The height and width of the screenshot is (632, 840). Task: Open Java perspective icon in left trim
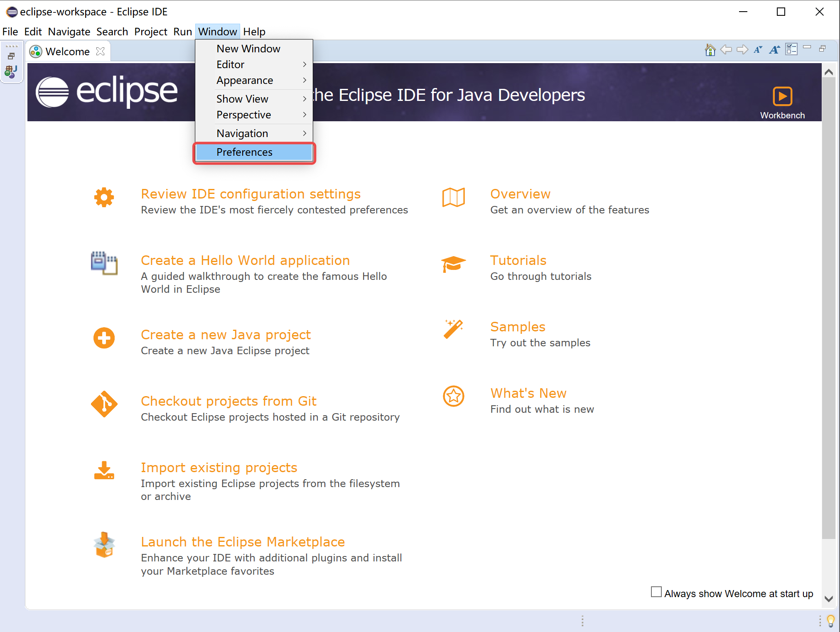click(11, 72)
